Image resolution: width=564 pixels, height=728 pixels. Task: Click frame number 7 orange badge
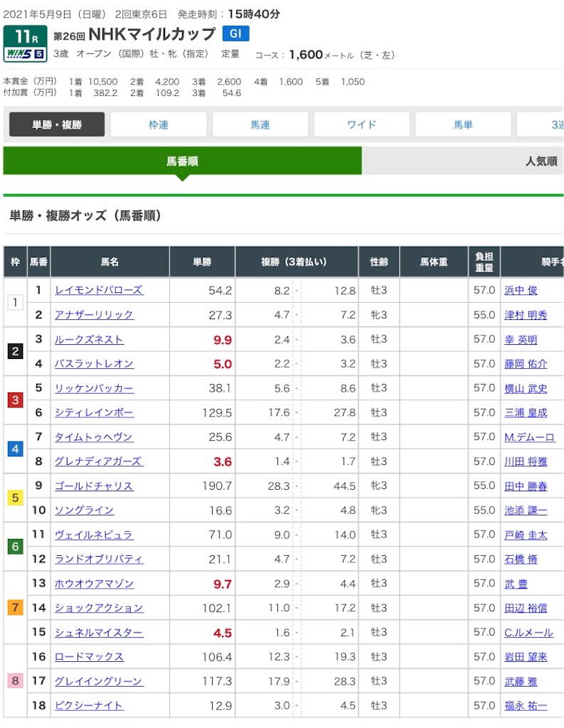[16, 607]
